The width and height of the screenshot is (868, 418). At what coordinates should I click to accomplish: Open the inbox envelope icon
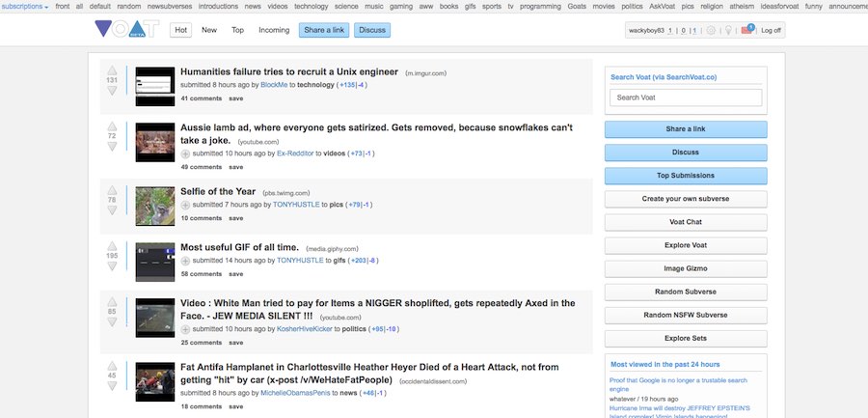[746, 30]
